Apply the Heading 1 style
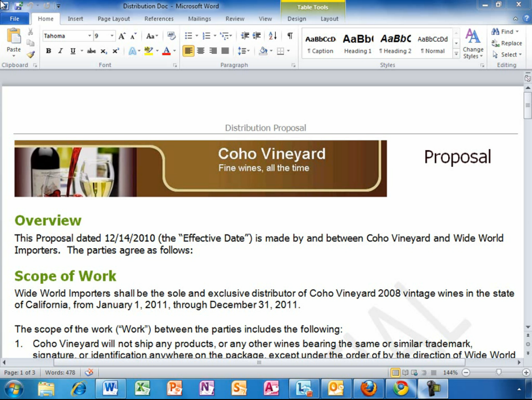 358,44
